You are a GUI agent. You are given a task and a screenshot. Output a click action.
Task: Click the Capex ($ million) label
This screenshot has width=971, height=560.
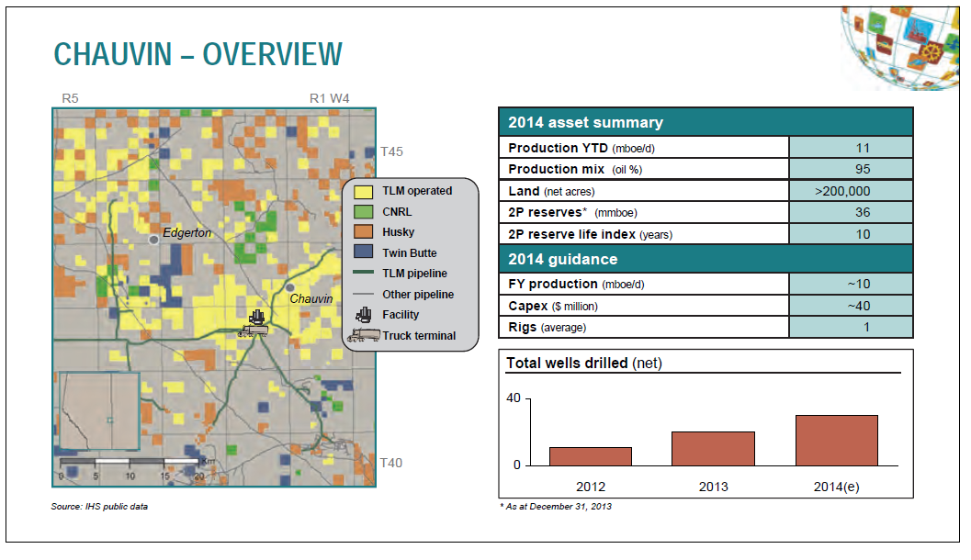tap(553, 306)
